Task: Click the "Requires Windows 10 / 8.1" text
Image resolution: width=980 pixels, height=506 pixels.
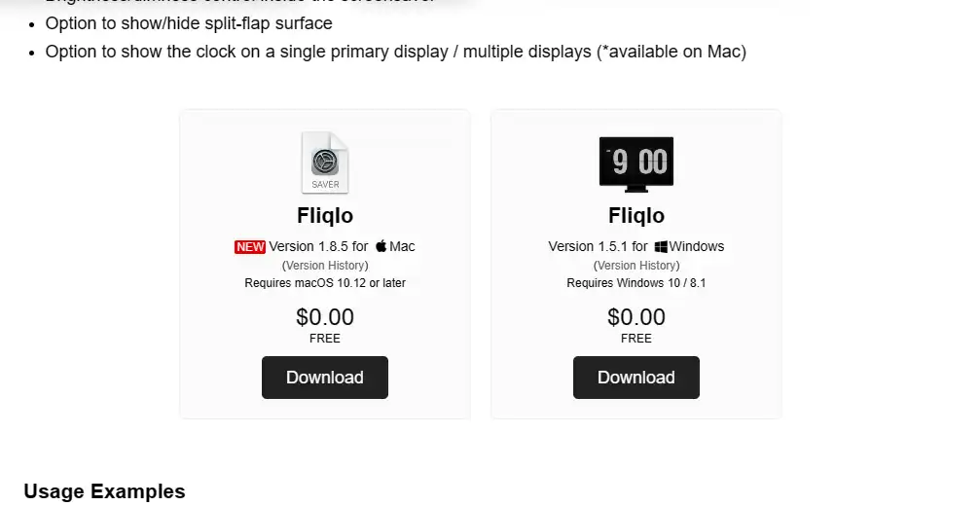Action: (636, 283)
